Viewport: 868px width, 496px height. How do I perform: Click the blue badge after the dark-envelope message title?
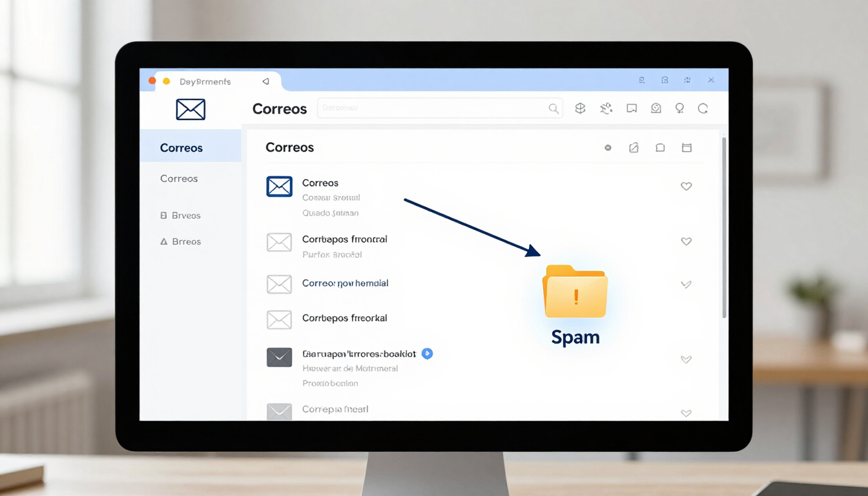coord(427,353)
